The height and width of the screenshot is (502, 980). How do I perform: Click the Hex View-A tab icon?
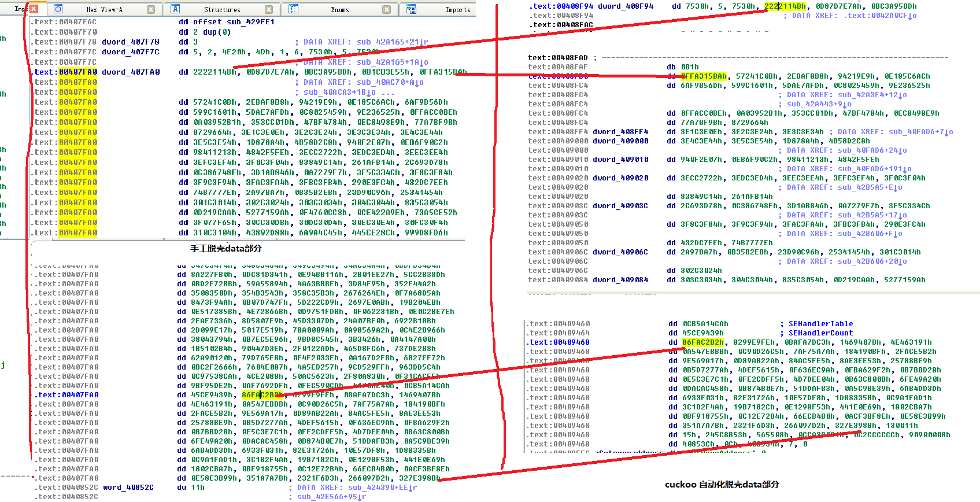[58, 9]
